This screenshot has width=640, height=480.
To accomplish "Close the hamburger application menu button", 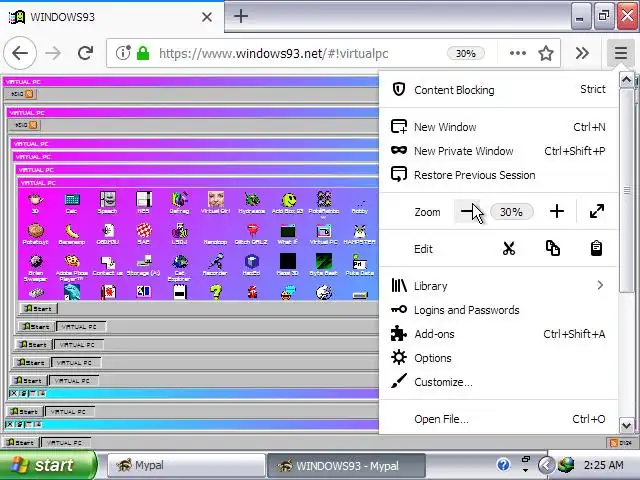I will point(621,53).
